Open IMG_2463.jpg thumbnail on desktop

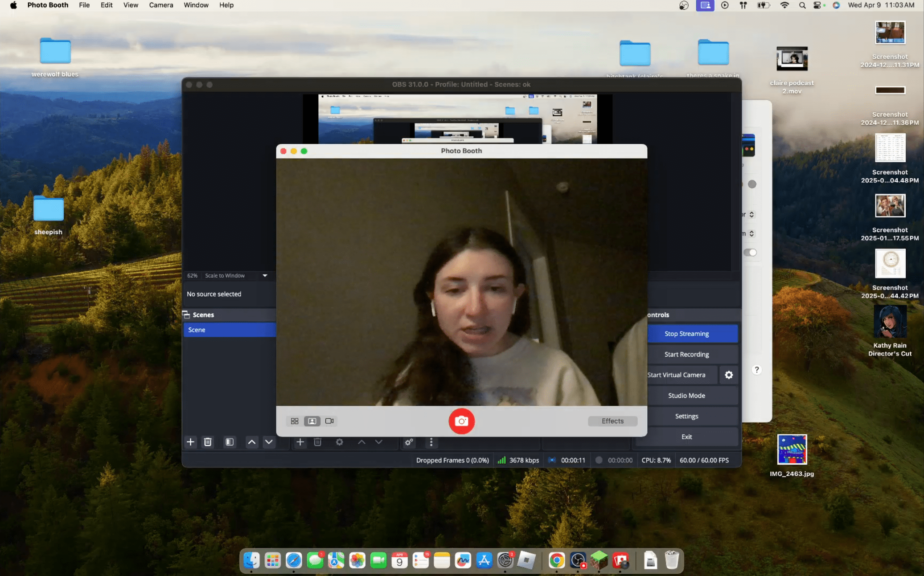click(x=792, y=450)
